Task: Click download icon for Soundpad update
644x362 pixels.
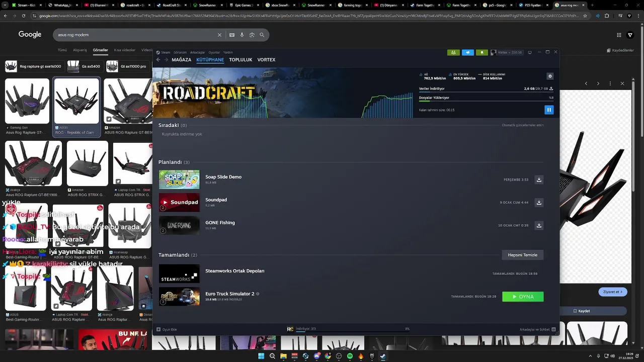Action: point(539,203)
